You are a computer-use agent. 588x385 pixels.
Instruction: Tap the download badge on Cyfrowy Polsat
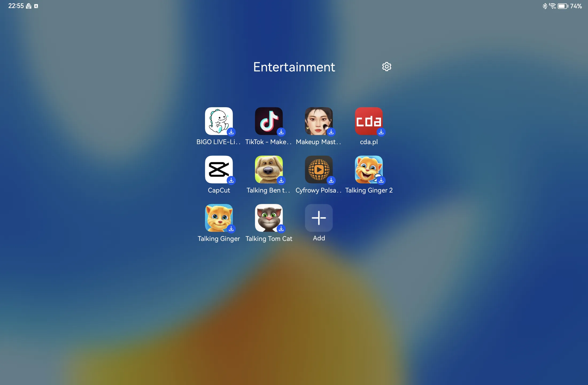click(331, 180)
